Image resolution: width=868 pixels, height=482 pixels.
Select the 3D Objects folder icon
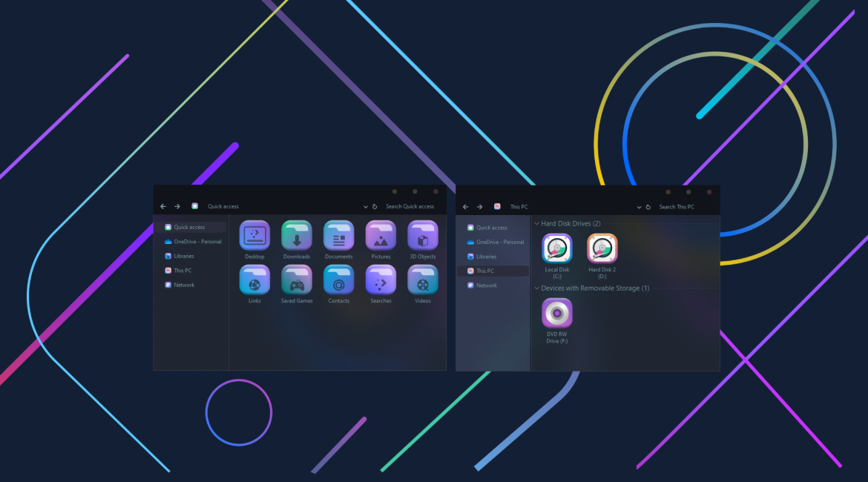pyautogui.click(x=423, y=236)
